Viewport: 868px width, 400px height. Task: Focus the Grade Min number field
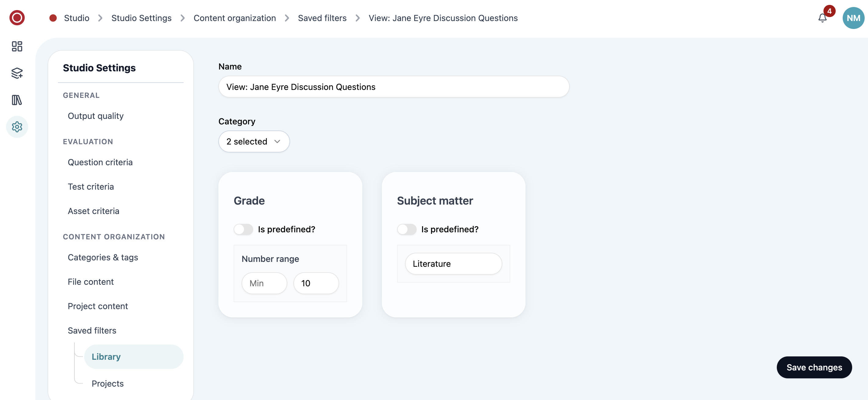264,283
